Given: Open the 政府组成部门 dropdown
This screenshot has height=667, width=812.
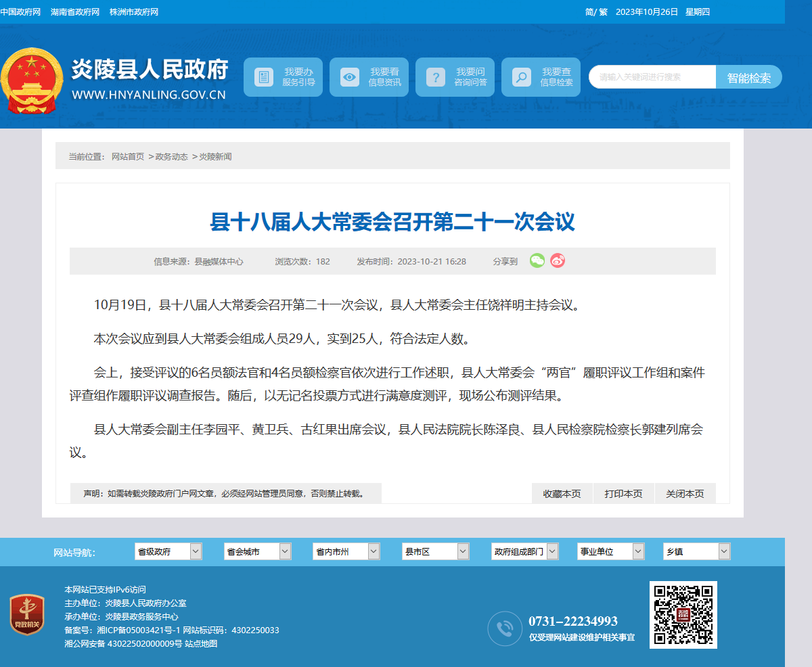Looking at the screenshot, I should (525, 551).
